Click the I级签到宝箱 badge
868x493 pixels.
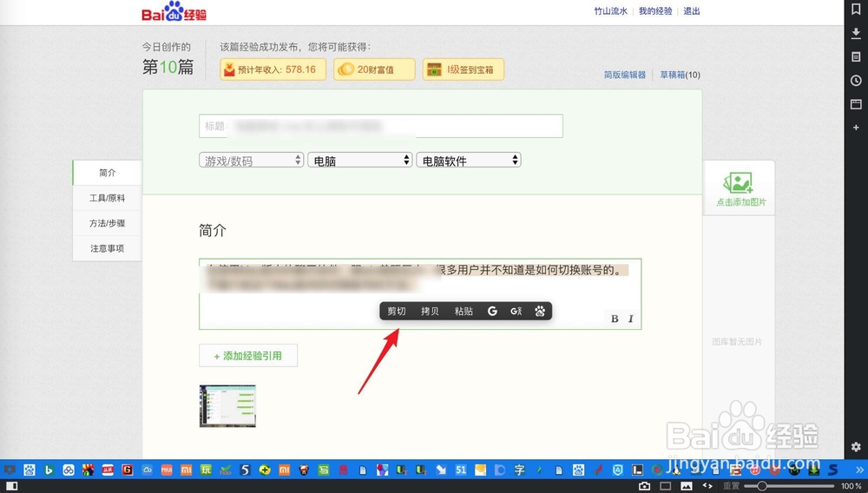point(464,69)
